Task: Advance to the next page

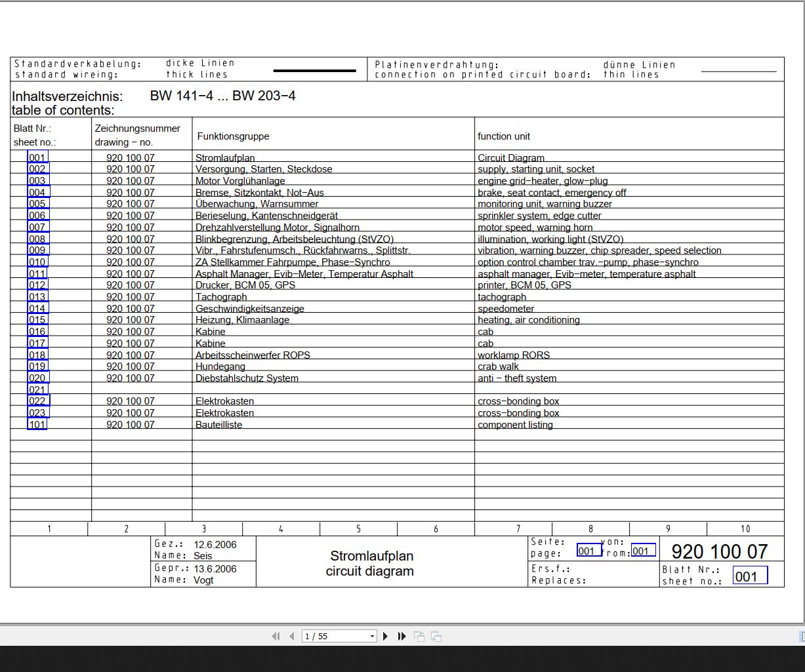Action: [x=386, y=636]
